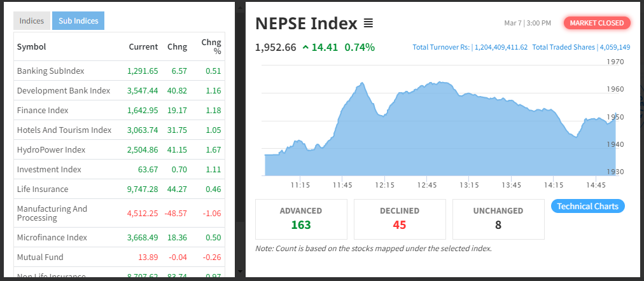
Task: Click the green up arrow beside 14.41
Action: (306, 47)
